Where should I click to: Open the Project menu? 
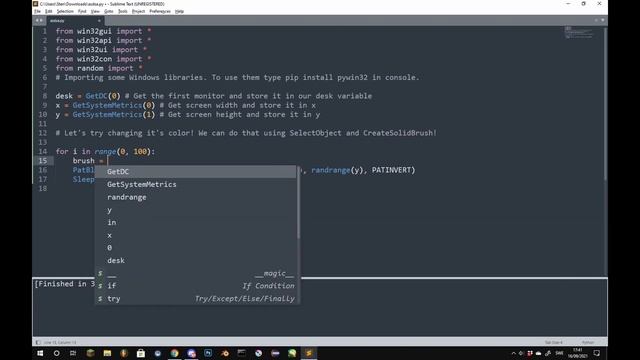click(138, 11)
